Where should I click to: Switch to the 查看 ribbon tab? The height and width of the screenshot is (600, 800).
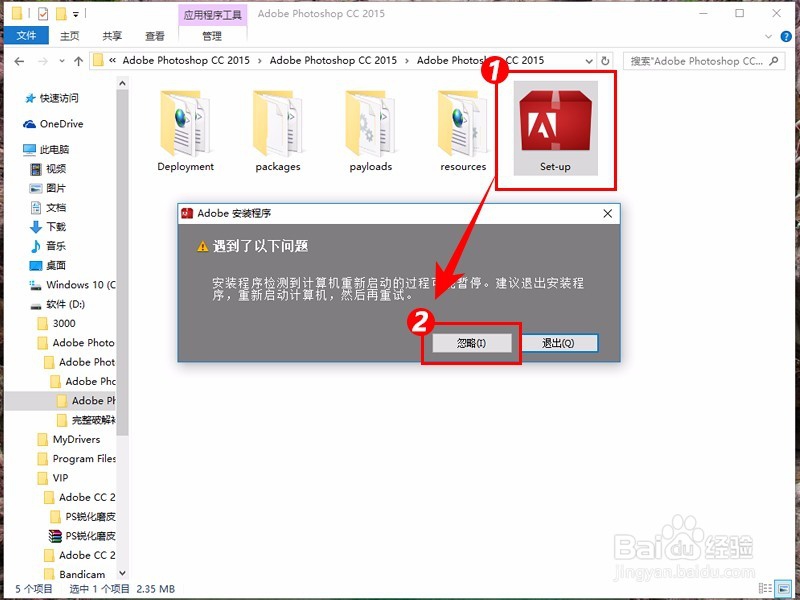pos(154,34)
